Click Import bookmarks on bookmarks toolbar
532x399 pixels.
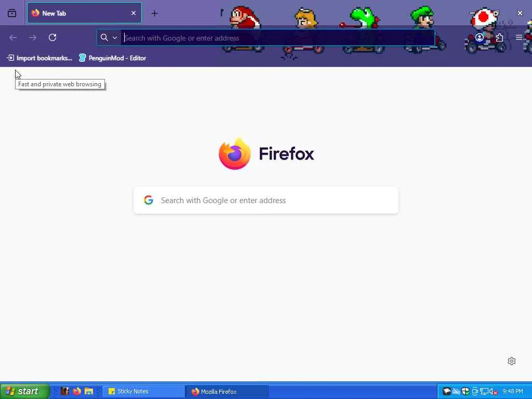39,58
